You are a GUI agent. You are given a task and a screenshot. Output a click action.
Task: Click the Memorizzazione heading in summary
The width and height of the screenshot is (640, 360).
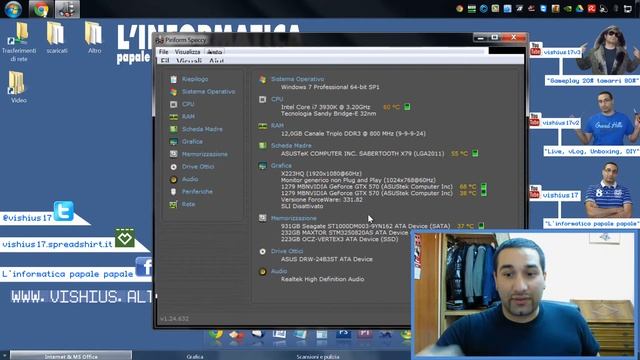[293, 218]
